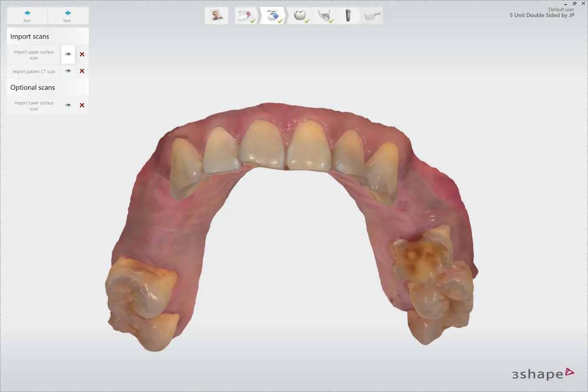Delete the Import patient CT scan entry

point(82,71)
